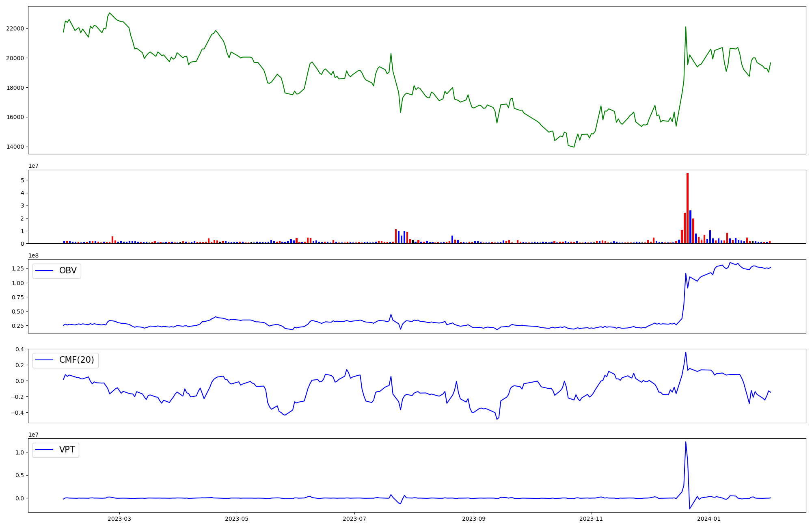The image size is (812, 528).
Task: Click the 2024-01 x-axis date label
Action: click(x=709, y=519)
